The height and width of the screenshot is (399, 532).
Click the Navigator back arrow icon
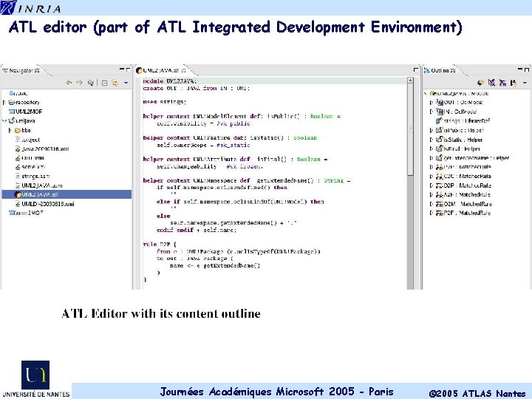[x=69, y=83]
